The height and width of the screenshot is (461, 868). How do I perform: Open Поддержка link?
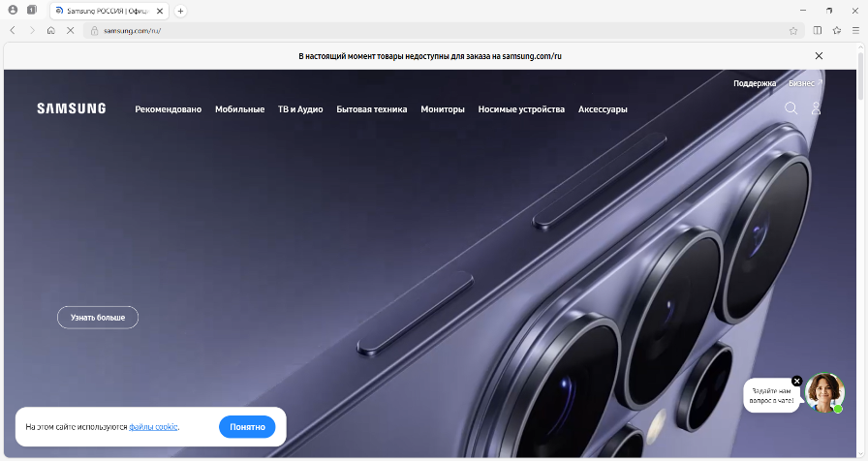pyautogui.click(x=755, y=83)
